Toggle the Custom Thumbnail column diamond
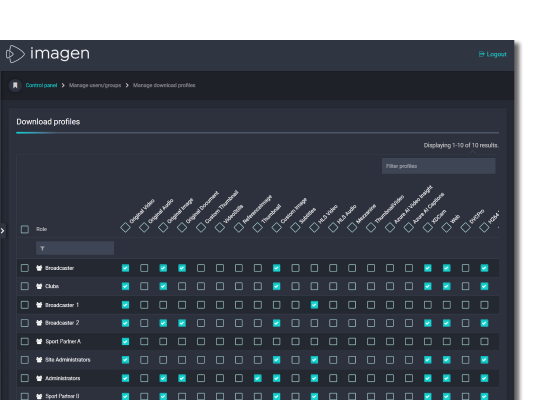Screen dimensions: 538x400 point(201,227)
